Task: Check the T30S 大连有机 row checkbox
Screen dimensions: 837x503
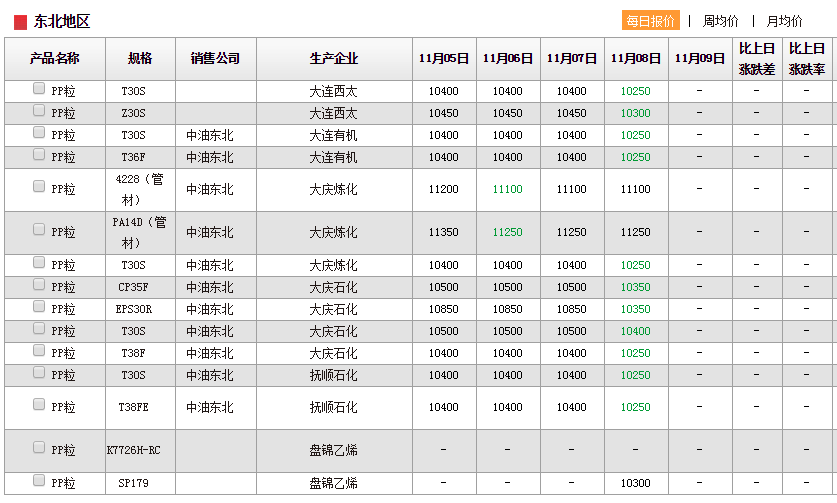Action: click(38, 132)
